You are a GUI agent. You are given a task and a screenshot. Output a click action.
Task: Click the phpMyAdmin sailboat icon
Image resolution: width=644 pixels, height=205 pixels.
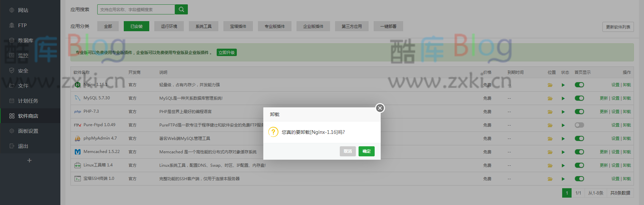pyautogui.click(x=77, y=138)
